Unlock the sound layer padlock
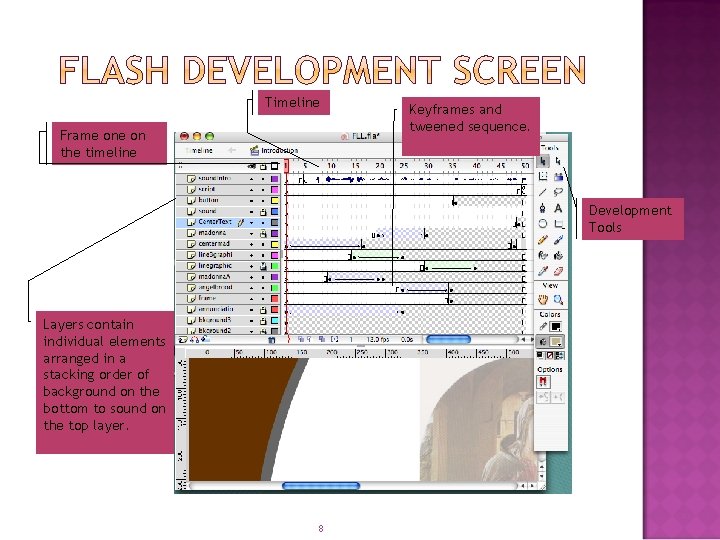Image resolution: width=720 pixels, height=540 pixels. coord(263,212)
